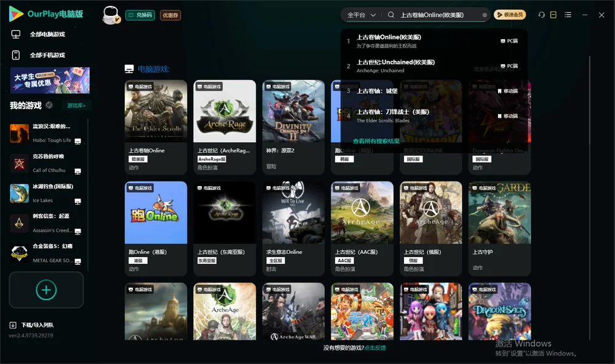Open the 求生意志Online game card
This screenshot has width=615, height=364.
[x=293, y=228]
